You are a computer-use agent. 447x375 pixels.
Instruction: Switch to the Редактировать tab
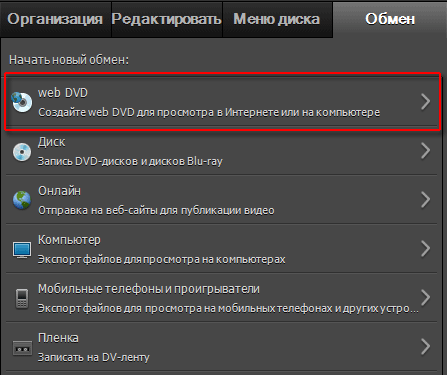pos(167,19)
